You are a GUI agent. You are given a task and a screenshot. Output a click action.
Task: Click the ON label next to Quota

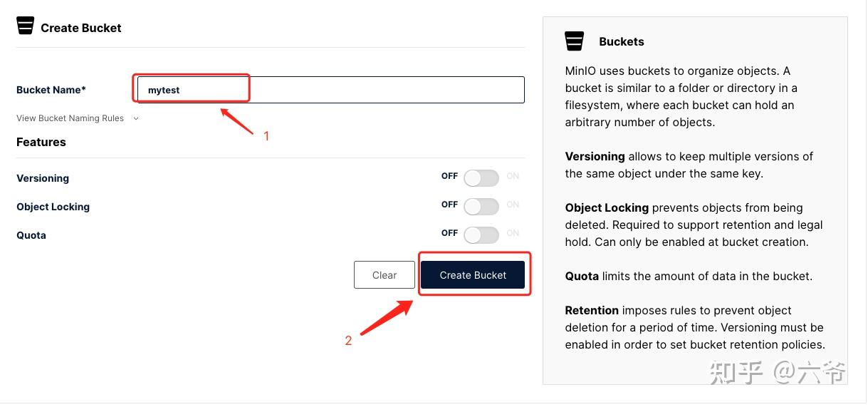[513, 233]
